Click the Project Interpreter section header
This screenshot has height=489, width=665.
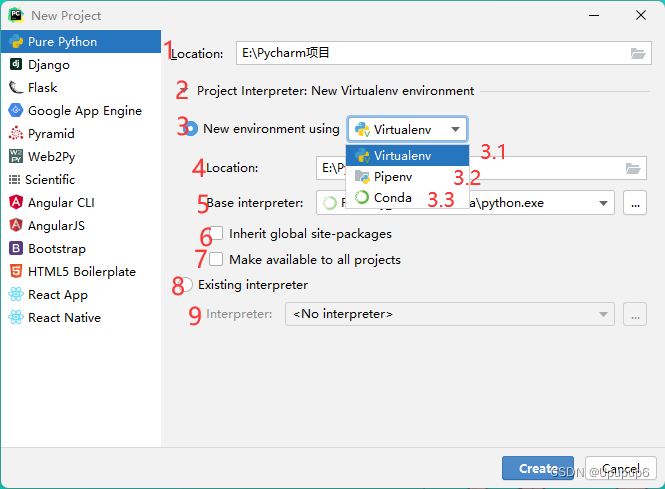(x=335, y=91)
